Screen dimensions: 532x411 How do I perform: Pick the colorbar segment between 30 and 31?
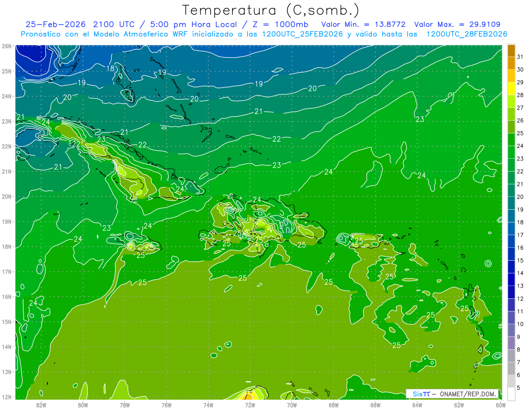(x=511, y=63)
